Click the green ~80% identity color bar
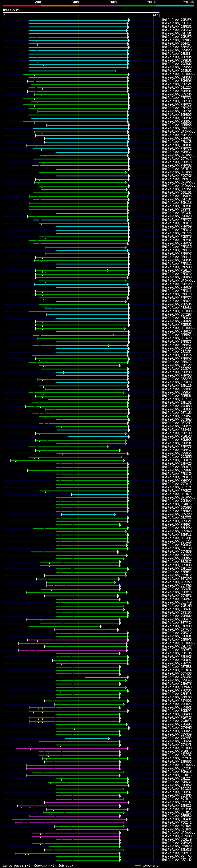 pyautogui.click(x=137, y=6)
